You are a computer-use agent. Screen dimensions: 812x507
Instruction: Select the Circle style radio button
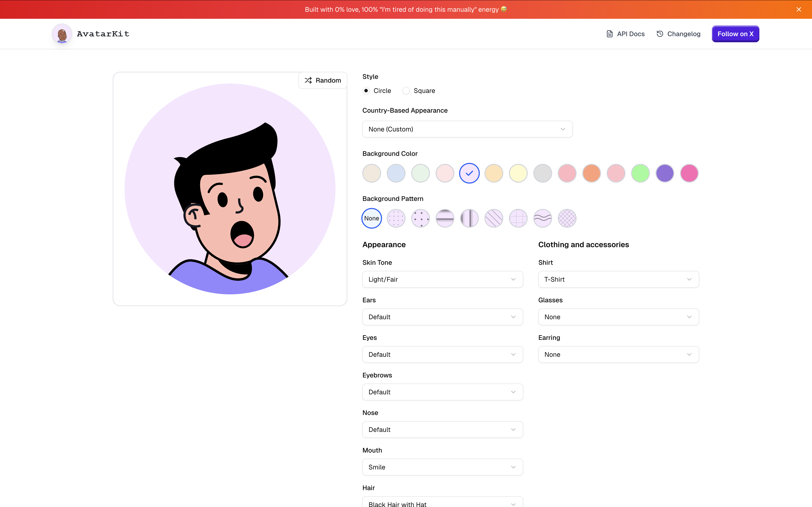click(x=366, y=91)
